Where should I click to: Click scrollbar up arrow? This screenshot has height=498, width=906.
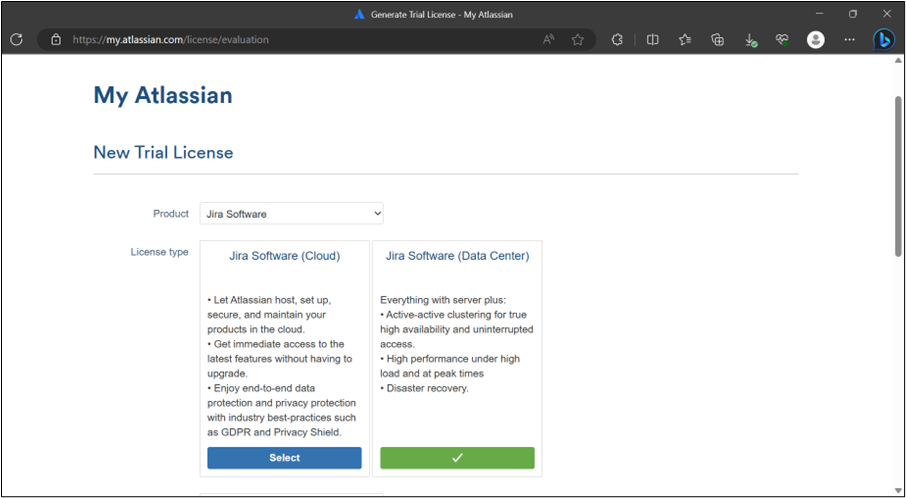[x=898, y=61]
